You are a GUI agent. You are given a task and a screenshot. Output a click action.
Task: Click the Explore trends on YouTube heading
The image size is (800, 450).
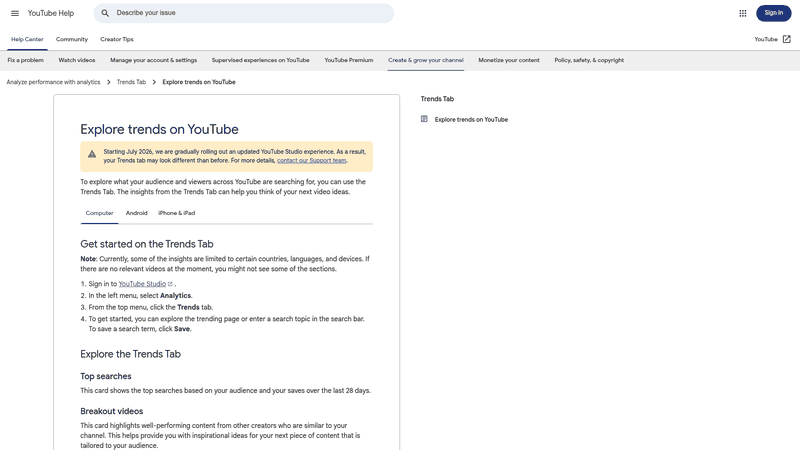coord(159,130)
